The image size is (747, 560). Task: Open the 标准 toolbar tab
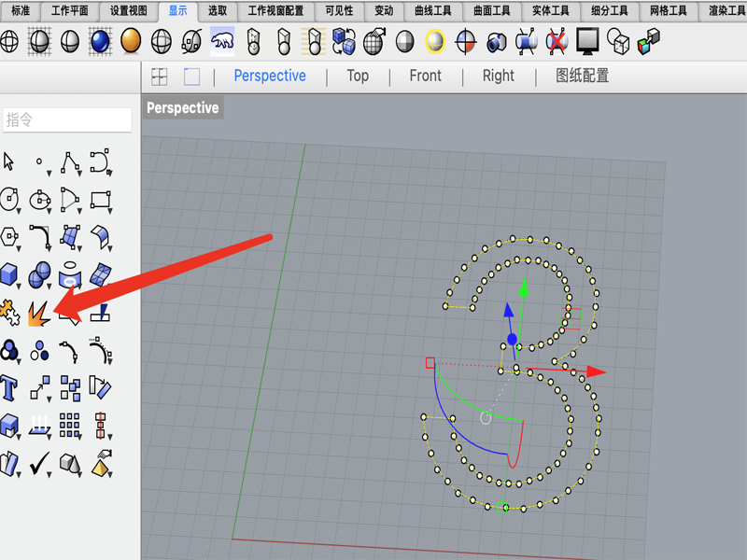(x=20, y=10)
